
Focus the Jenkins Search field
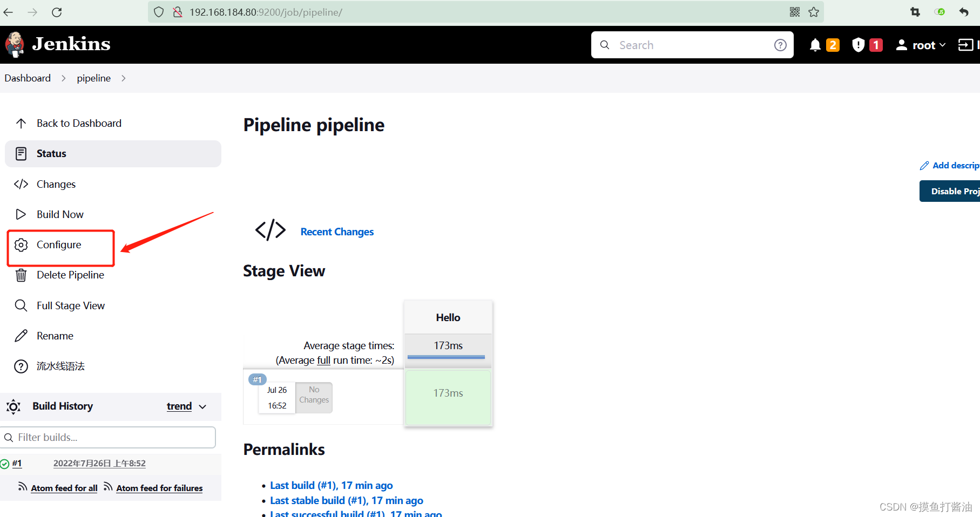point(692,45)
